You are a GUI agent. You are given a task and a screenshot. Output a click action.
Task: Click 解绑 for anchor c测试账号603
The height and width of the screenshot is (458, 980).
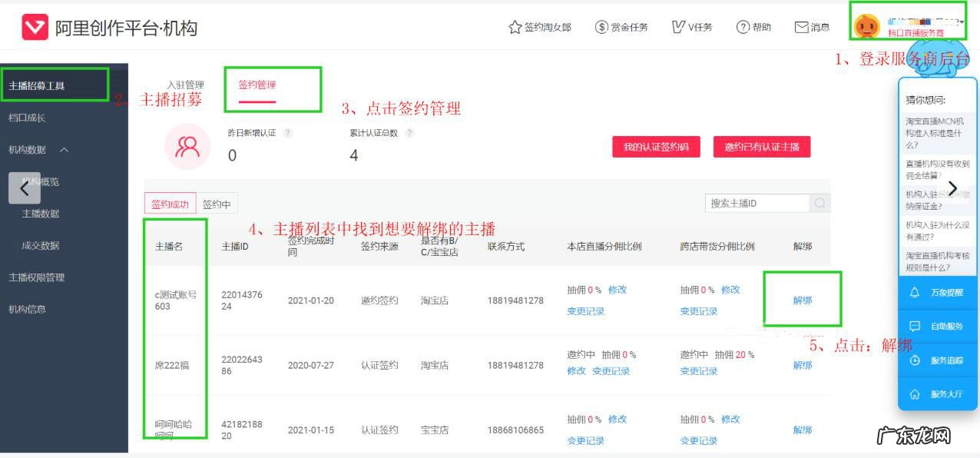click(801, 300)
